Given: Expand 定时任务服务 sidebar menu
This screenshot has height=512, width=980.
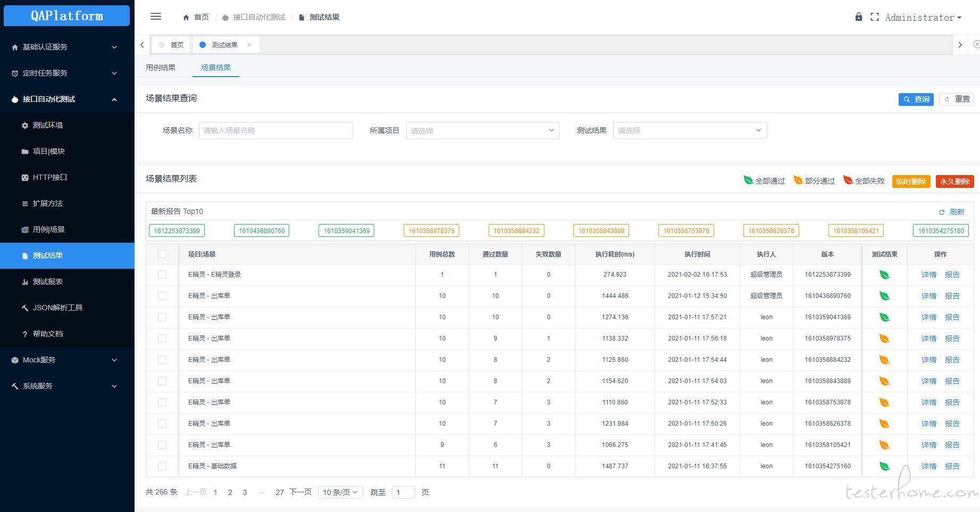Looking at the screenshot, I should click(67, 73).
